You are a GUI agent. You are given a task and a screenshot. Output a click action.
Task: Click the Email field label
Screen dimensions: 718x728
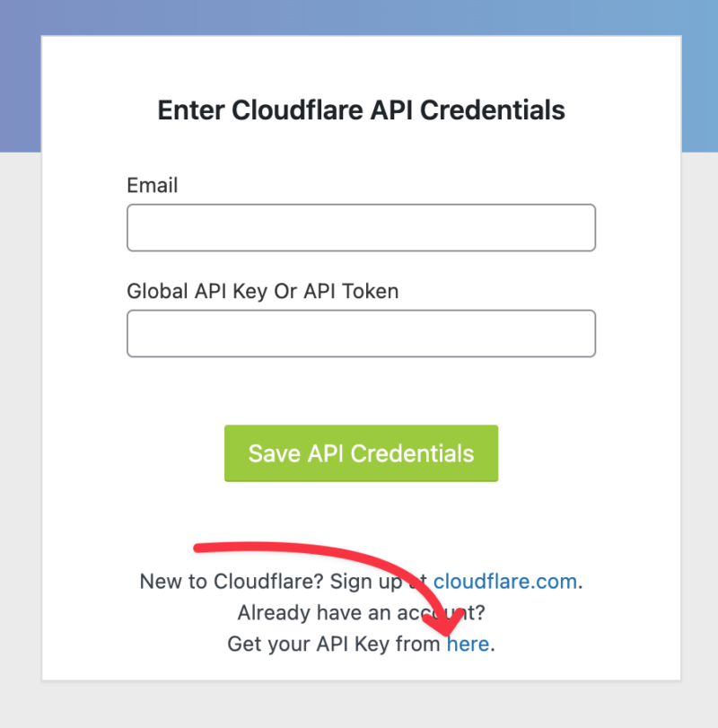(153, 186)
